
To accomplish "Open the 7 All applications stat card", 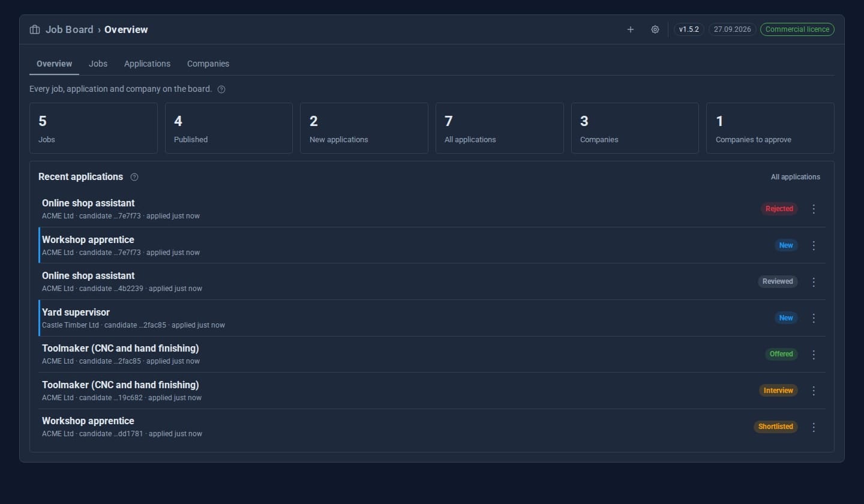I will [500, 128].
